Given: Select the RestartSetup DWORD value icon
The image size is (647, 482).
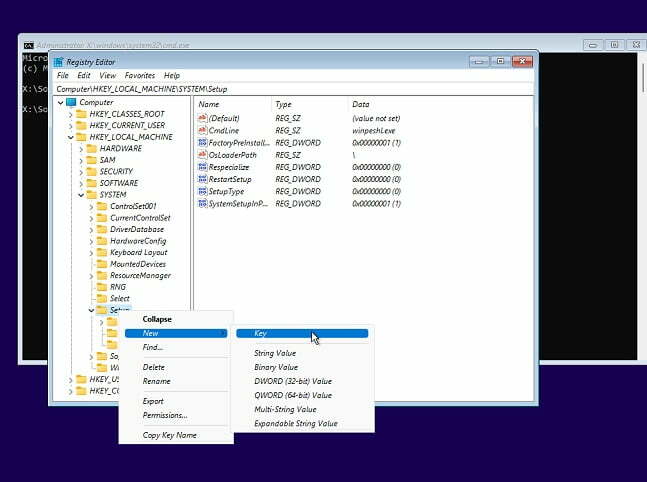Looking at the screenshot, I should click(x=202, y=179).
